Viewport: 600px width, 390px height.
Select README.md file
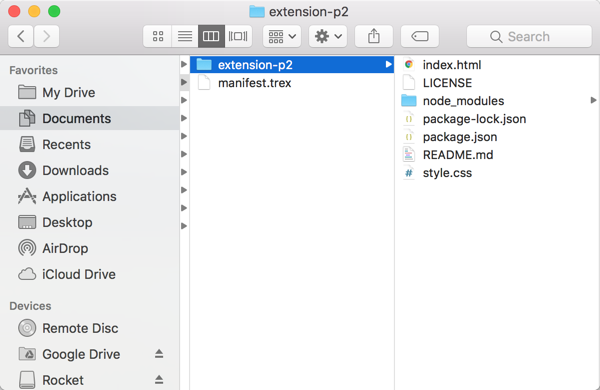(x=497, y=155)
